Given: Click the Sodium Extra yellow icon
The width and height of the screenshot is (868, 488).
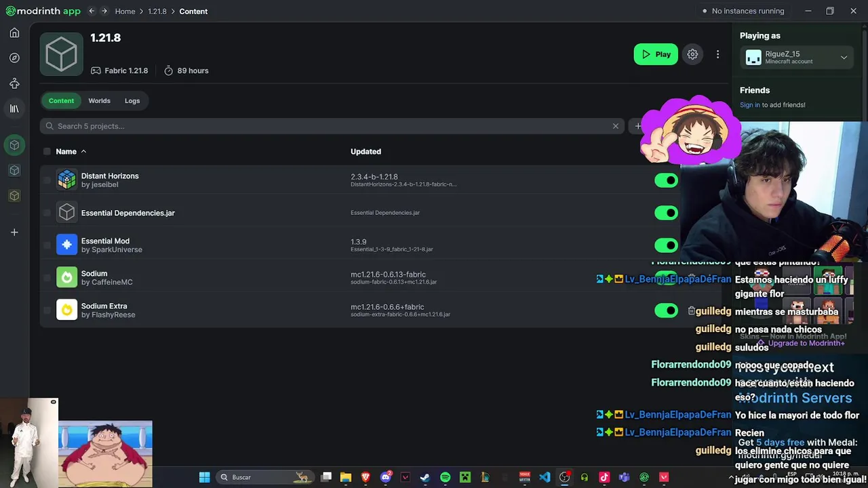Looking at the screenshot, I should click(66, 310).
